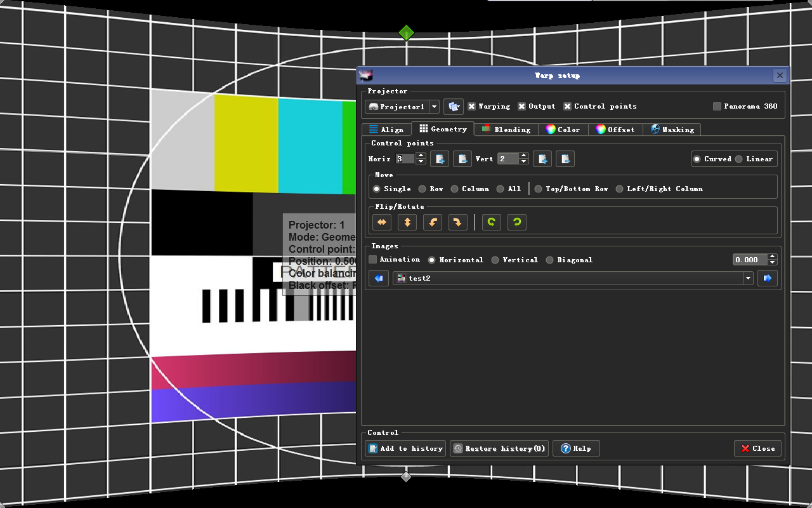Click the flip horizontal arrow icon
Screen dimensions: 812x508
point(381,222)
